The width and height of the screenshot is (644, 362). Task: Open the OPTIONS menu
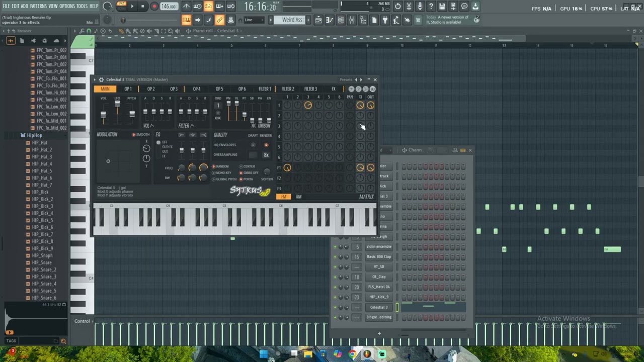coord(67,6)
